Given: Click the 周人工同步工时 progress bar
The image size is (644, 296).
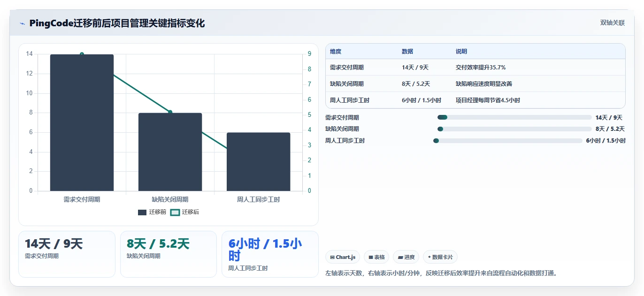Looking at the screenshot, I should tap(508, 141).
